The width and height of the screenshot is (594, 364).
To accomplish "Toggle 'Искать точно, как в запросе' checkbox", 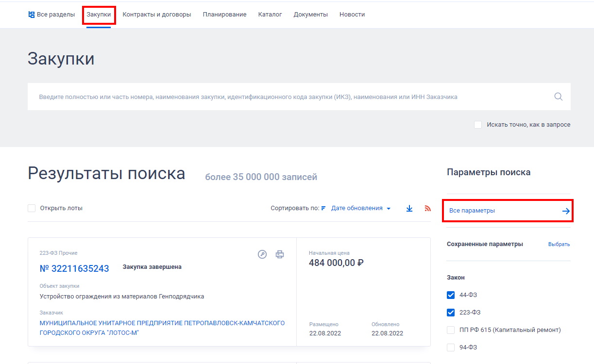I will [478, 125].
